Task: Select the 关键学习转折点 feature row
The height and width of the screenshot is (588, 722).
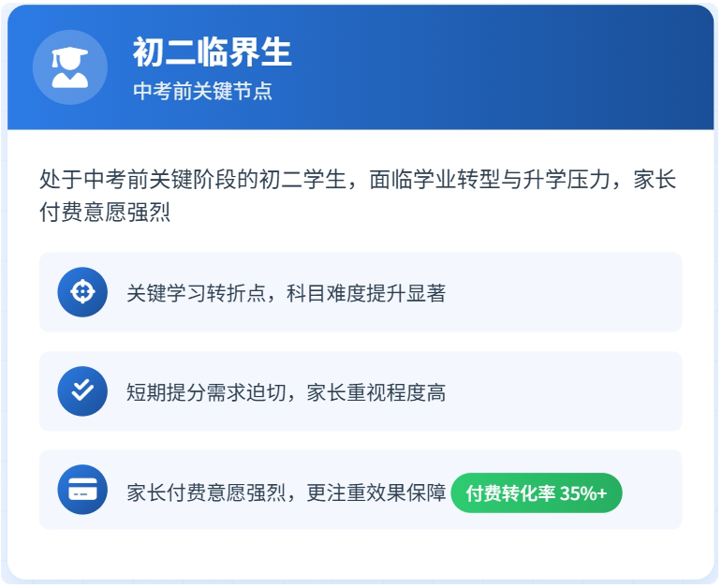Action: (x=361, y=292)
